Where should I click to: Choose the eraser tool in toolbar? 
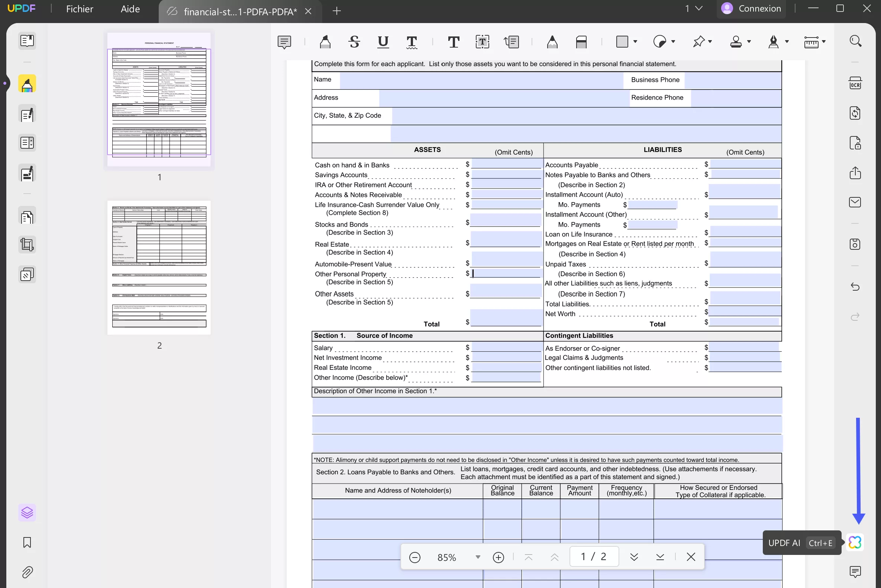[581, 42]
